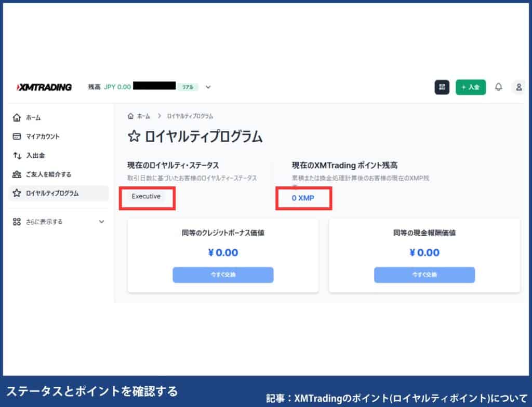Click the people icon beside ご友人を紹介する

tap(17, 174)
